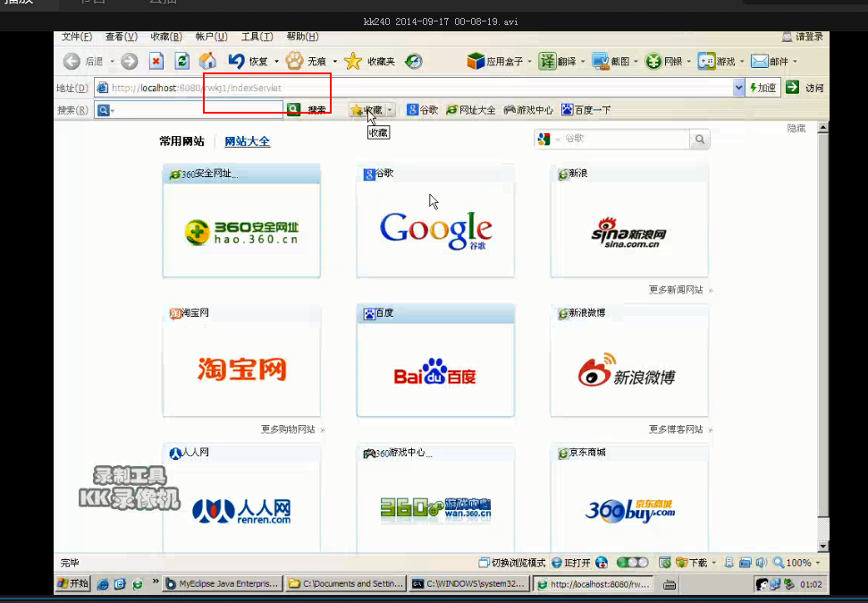Image resolution: width=868 pixels, height=603 pixels.
Task: Open the 谷歌 bookmark in favorites bar
Action: coord(422,110)
